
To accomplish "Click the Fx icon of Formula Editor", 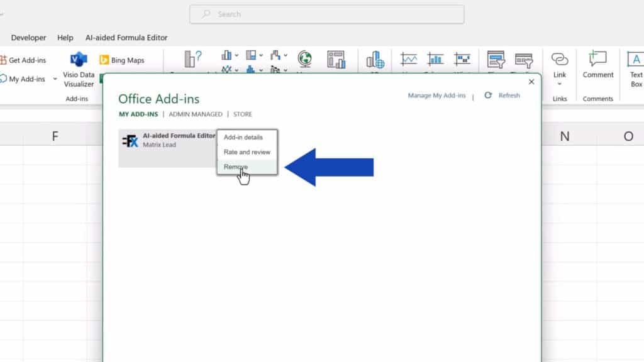I will point(130,141).
